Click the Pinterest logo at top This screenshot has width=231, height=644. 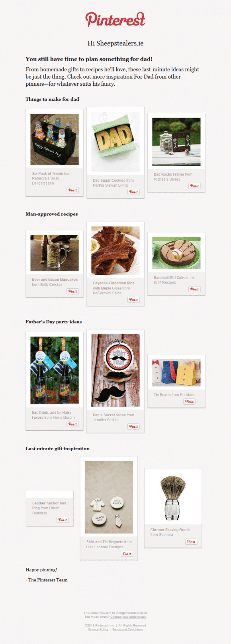(115, 20)
